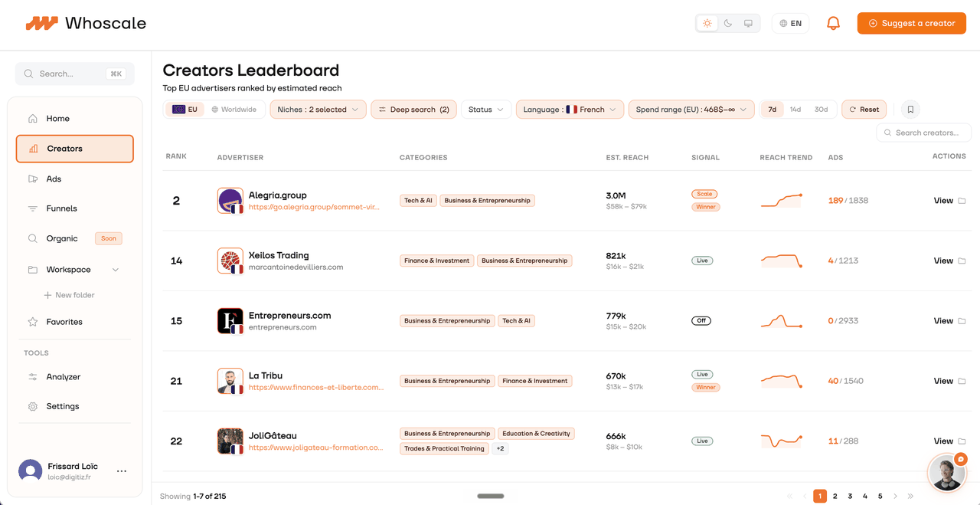Select the 14d time range
980x505 pixels.
pyautogui.click(x=795, y=110)
